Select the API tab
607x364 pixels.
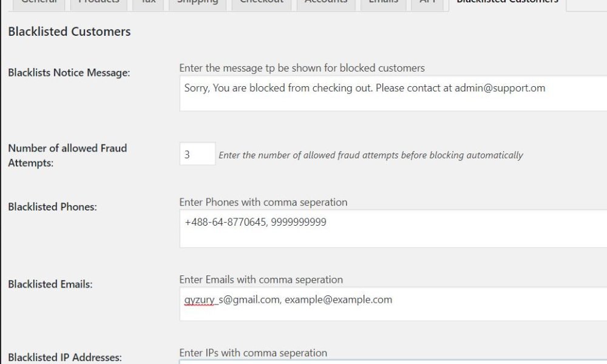[x=427, y=4]
